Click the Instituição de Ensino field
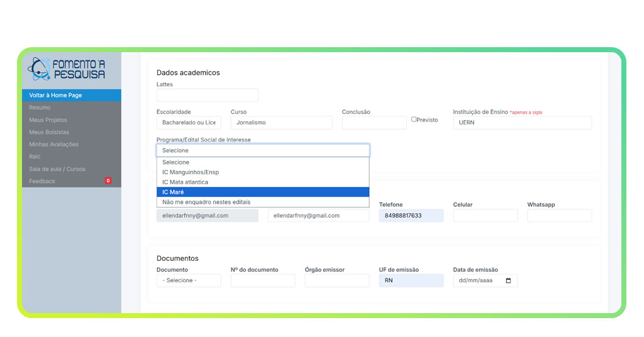The image size is (644, 337). click(522, 123)
